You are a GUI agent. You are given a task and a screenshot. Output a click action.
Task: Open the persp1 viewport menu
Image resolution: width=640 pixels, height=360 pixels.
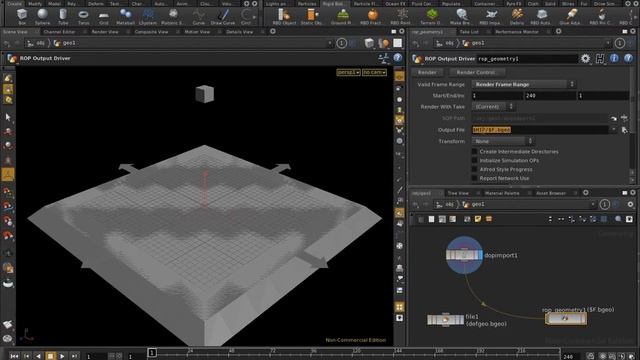point(348,72)
